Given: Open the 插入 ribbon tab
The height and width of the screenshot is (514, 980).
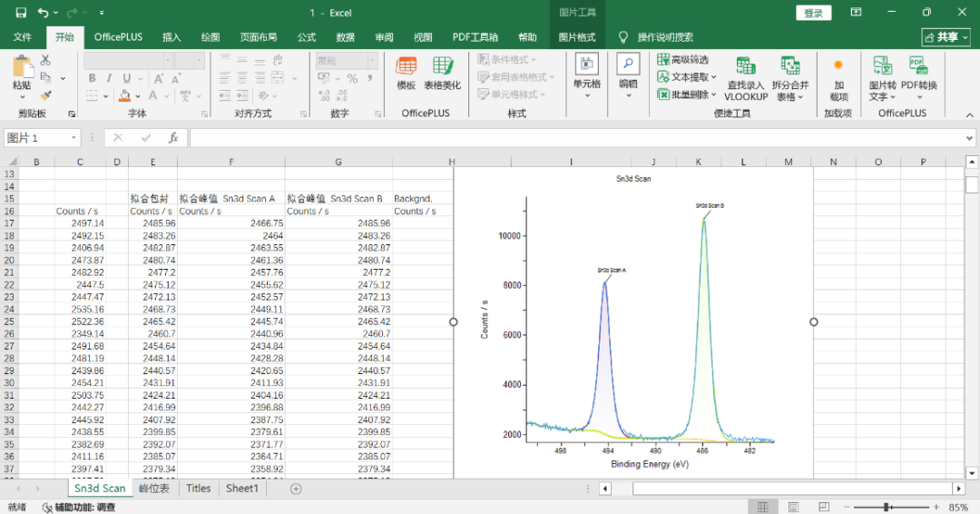Looking at the screenshot, I should [171, 37].
